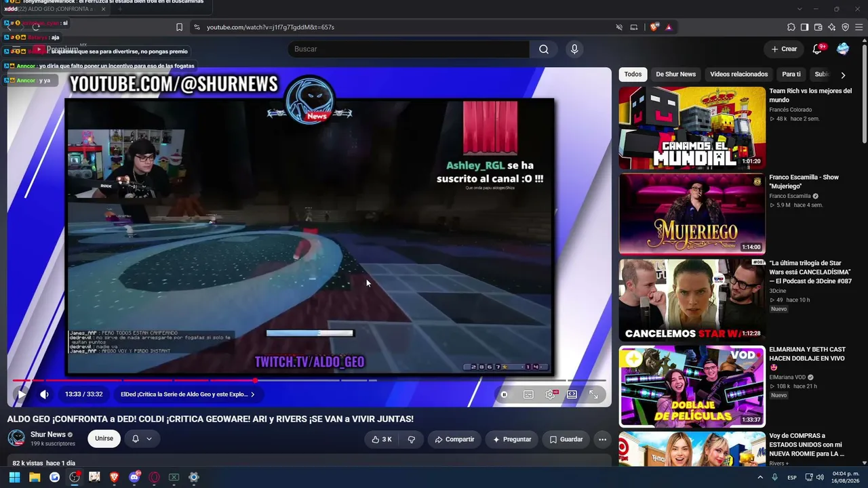Open the Brave Wallet icon
The image size is (868, 488).
[x=818, y=27]
